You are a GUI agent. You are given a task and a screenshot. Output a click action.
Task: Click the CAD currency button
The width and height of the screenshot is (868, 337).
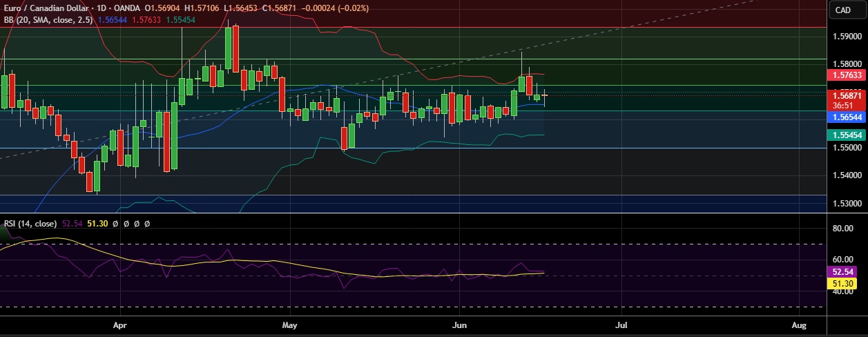pos(842,10)
